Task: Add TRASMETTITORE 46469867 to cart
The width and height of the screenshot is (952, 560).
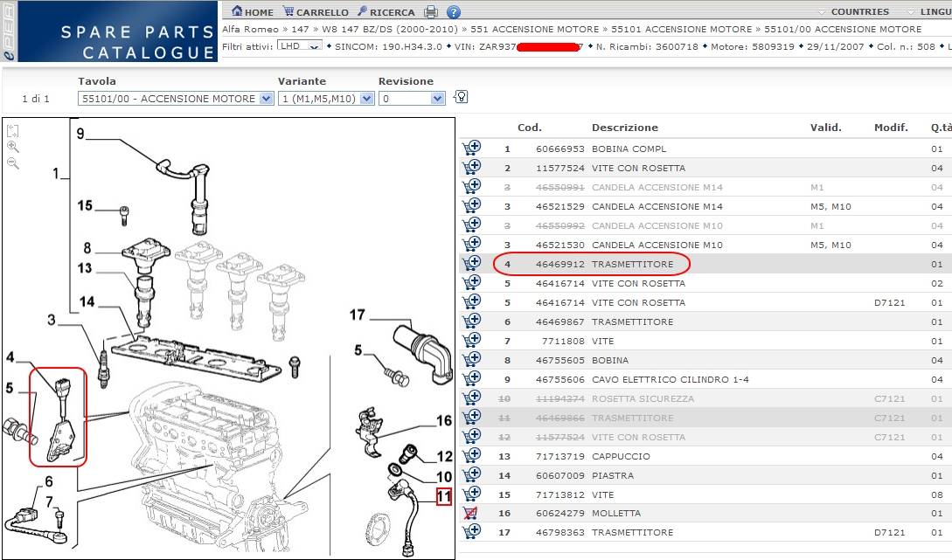Action: (x=471, y=321)
